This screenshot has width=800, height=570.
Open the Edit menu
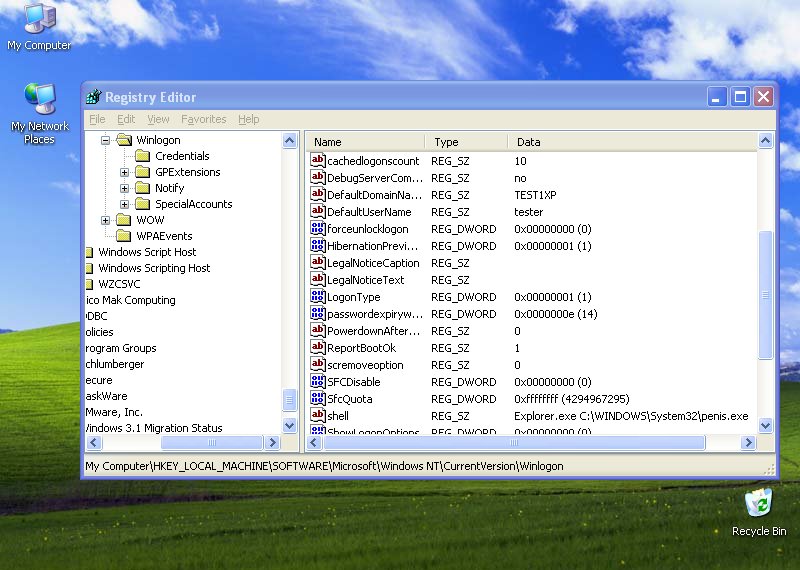(x=126, y=119)
